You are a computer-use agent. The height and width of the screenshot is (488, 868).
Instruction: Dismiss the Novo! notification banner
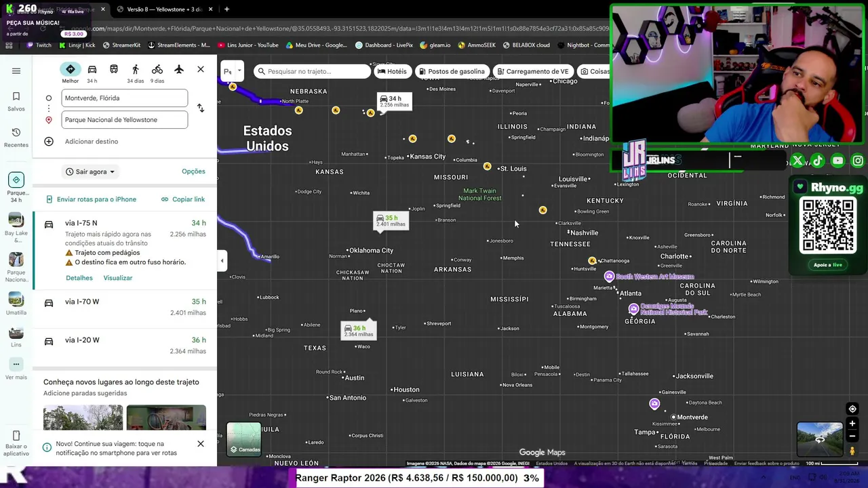201,444
